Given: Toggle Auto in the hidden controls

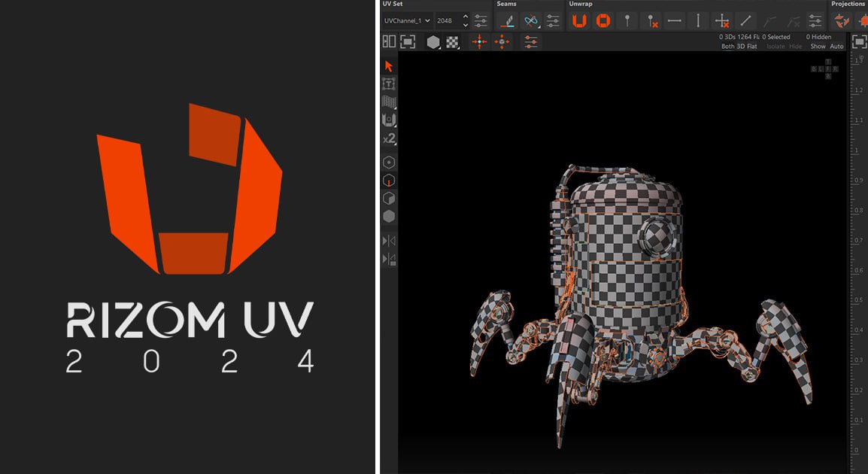Looking at the screenshot, I should [836, 47].
